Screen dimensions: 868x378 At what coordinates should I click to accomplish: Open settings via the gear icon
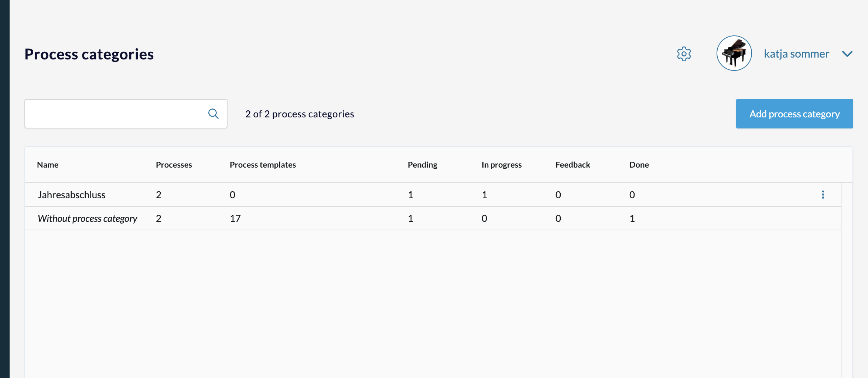684,54
